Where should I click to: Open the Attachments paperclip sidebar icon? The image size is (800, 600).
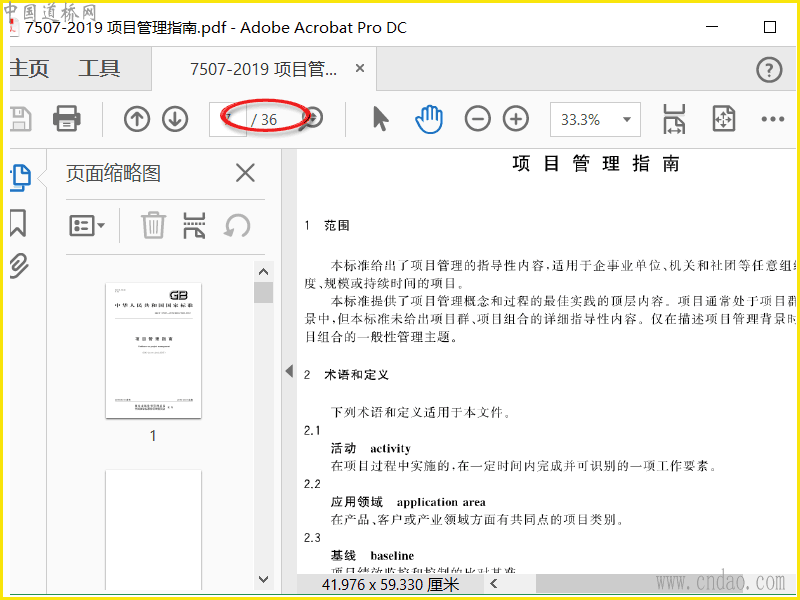coord(19,266)
